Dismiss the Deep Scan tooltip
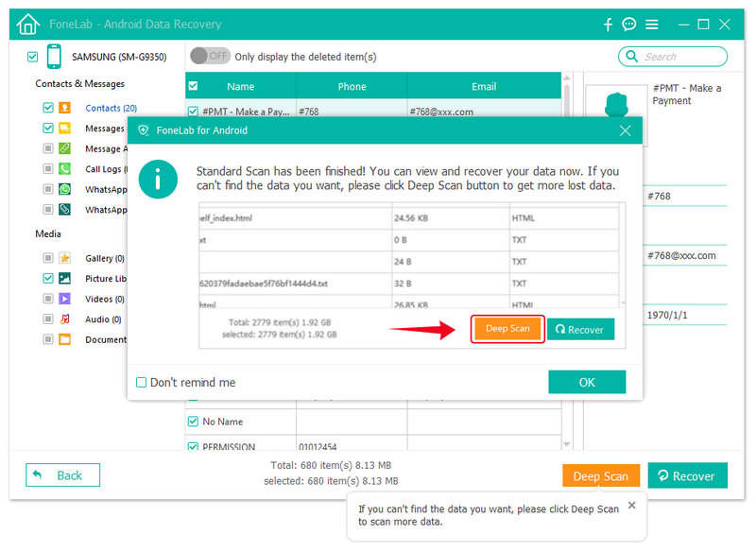Screen dimensions: 756x551 (x=631, y=506)
